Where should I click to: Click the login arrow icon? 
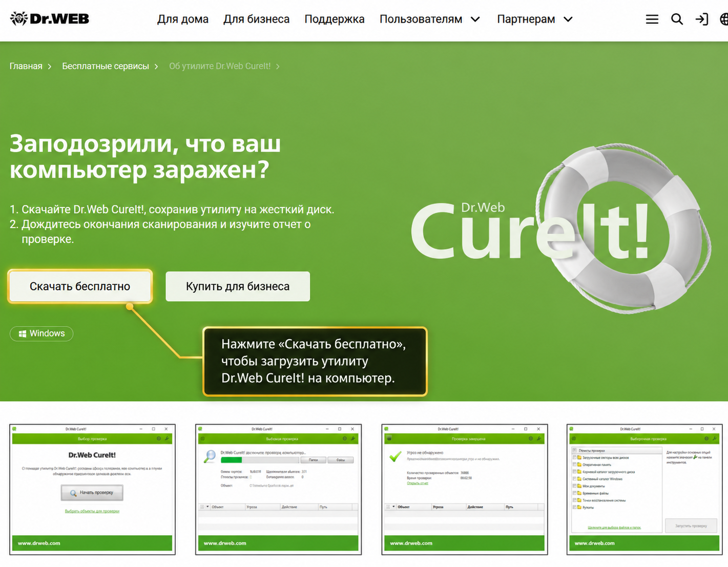(x=701, y=19)
